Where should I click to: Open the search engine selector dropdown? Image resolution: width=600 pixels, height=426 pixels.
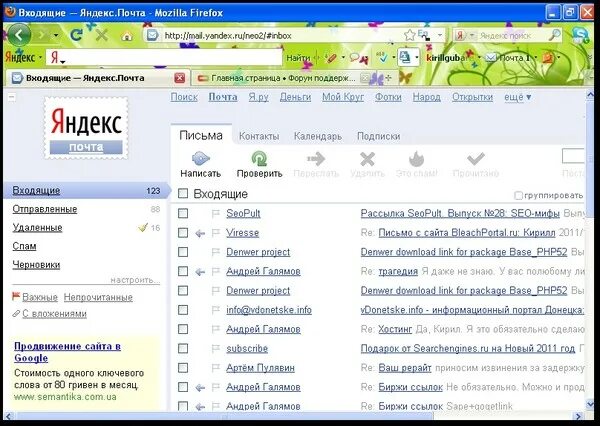point(472,36)
